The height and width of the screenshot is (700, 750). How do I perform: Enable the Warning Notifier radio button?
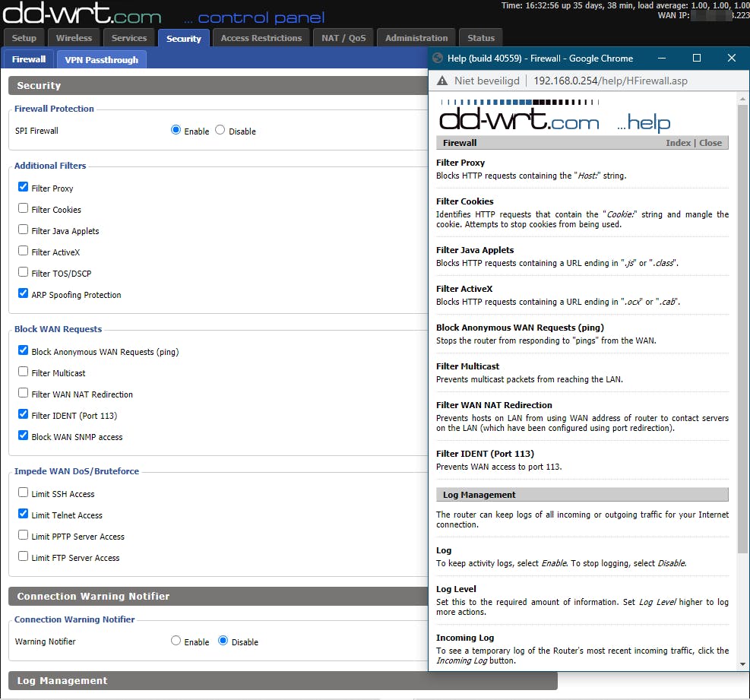(x=176, y=641)
